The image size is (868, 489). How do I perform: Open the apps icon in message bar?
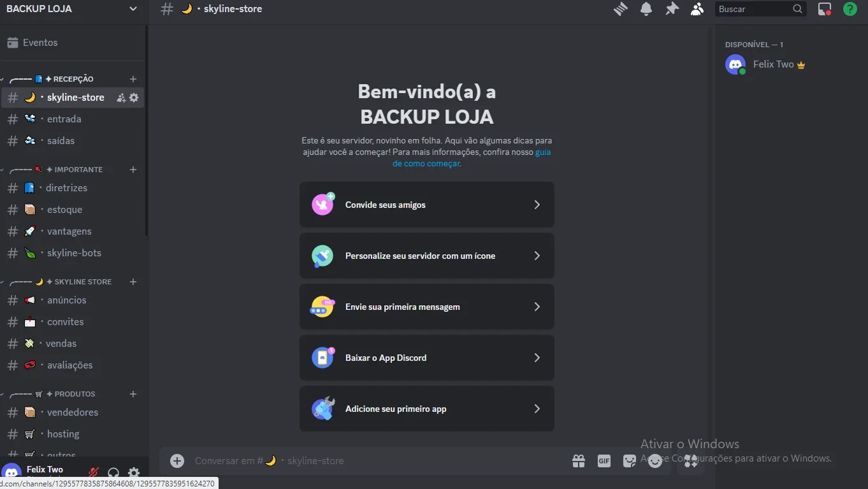click(x=691, y=461)
